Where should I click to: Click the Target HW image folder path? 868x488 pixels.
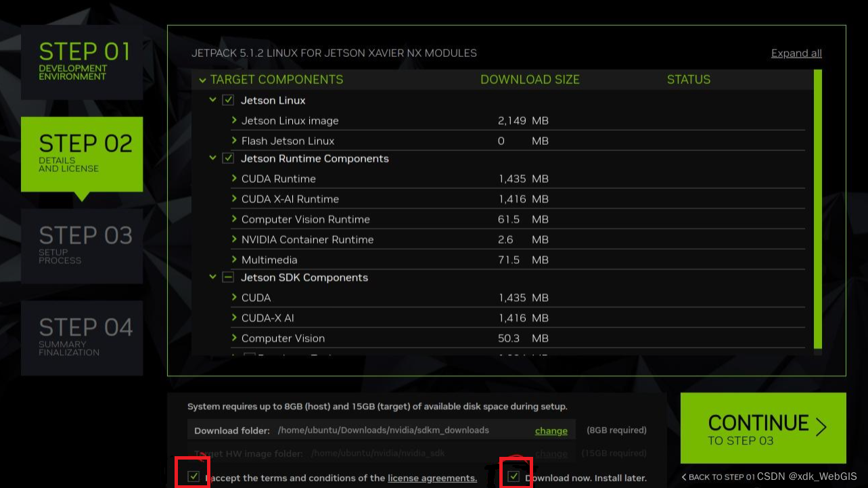coord(382,453)
